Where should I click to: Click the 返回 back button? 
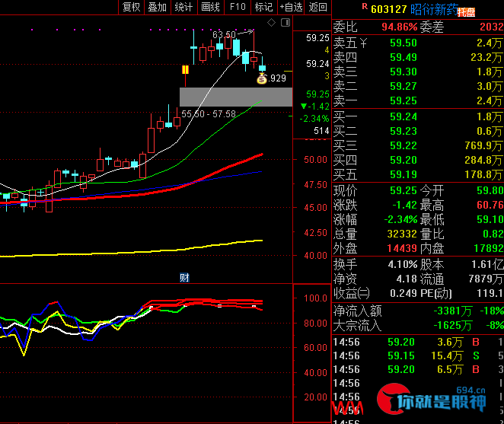coord(317,7)
